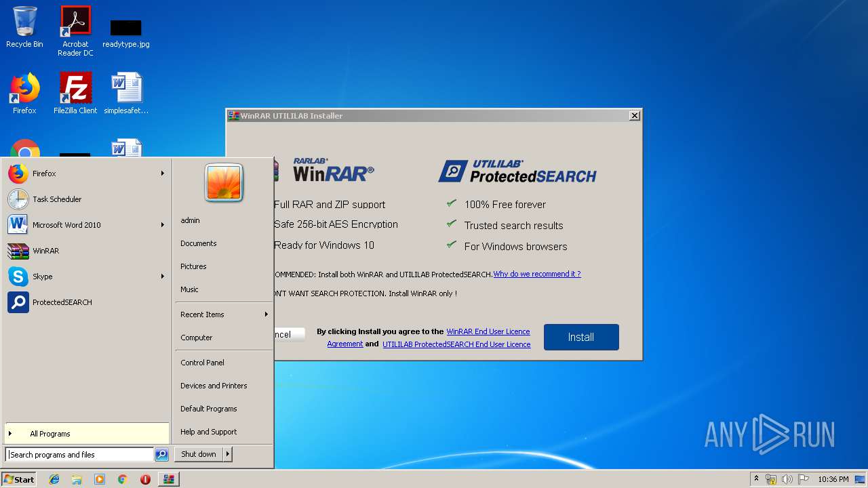Click the Start button
868x488 pixels.
coord(19,479)
